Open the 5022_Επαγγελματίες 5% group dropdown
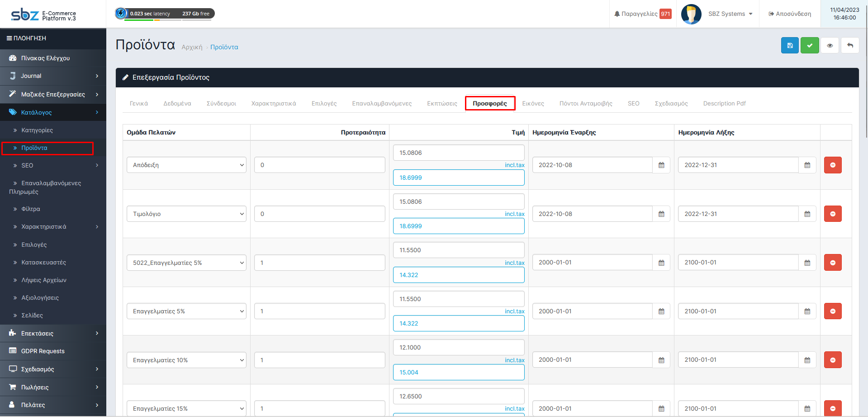 click(186, 263)
